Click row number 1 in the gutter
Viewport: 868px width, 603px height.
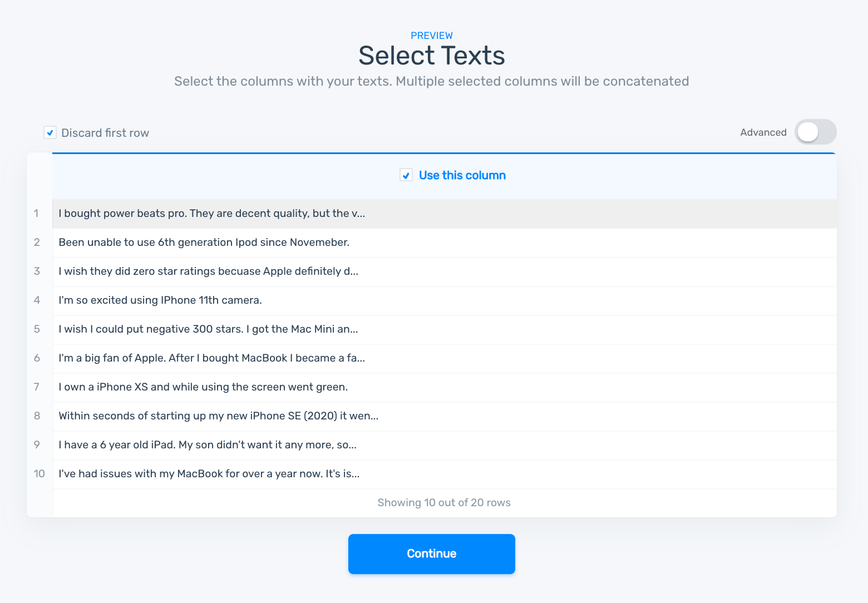[x=36, y=214]
